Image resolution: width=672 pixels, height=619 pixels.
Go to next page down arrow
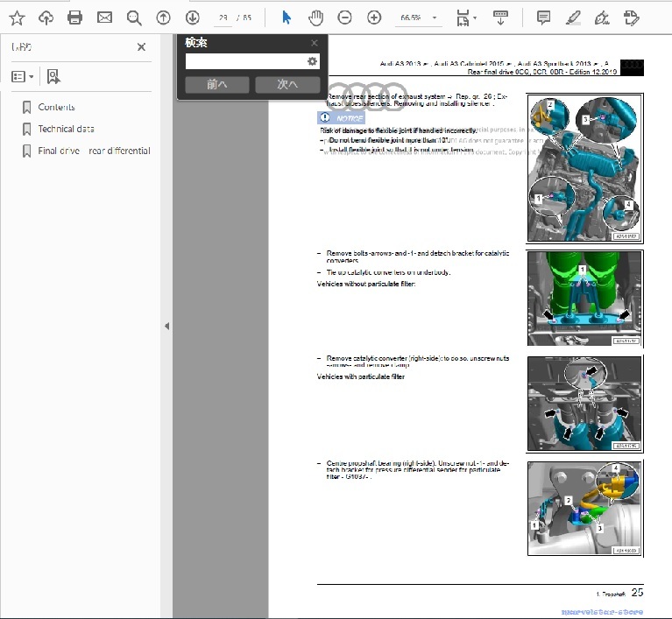193,18
